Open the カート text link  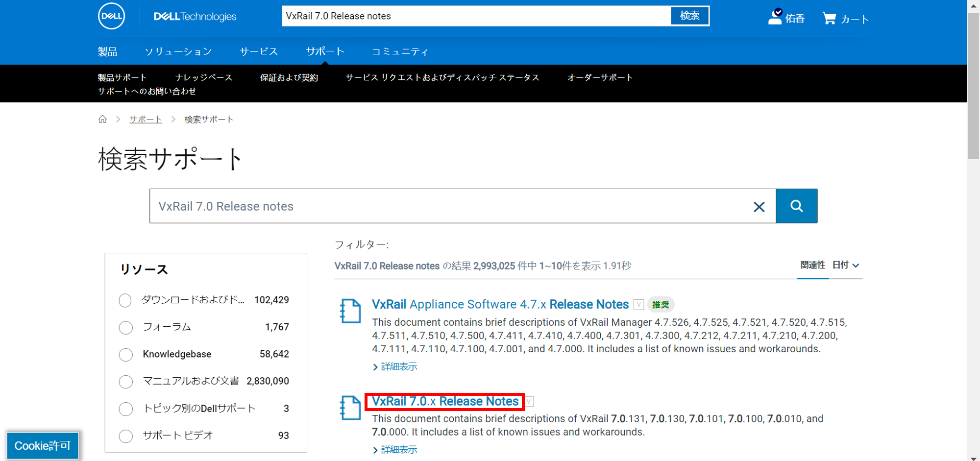point(855,19)
